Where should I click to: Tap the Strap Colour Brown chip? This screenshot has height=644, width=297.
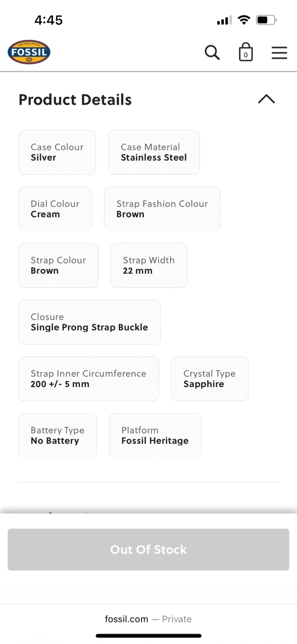coord(58,265)
